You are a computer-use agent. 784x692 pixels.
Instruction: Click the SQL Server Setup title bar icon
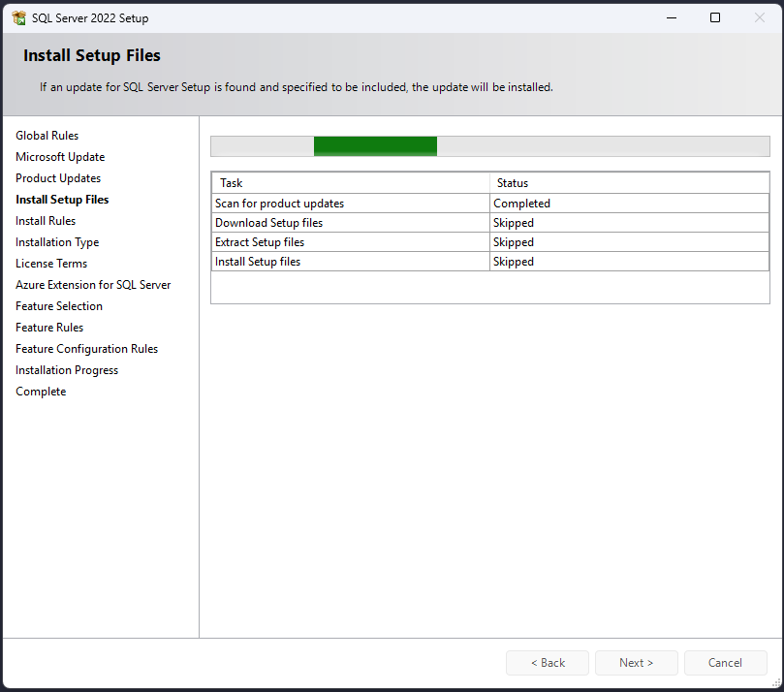pyautogui.click(x=18, y=17)
